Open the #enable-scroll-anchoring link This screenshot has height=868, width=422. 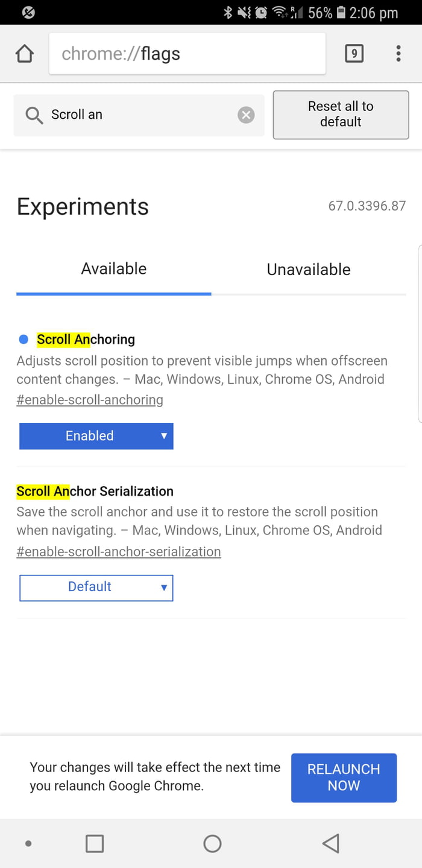pyautogui.click(x=90, y=400)
